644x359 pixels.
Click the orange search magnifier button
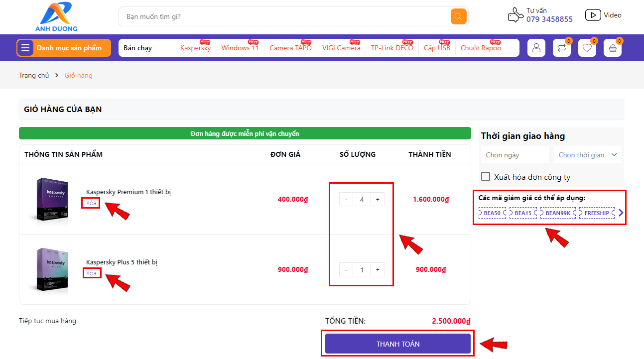click(459, 16)
